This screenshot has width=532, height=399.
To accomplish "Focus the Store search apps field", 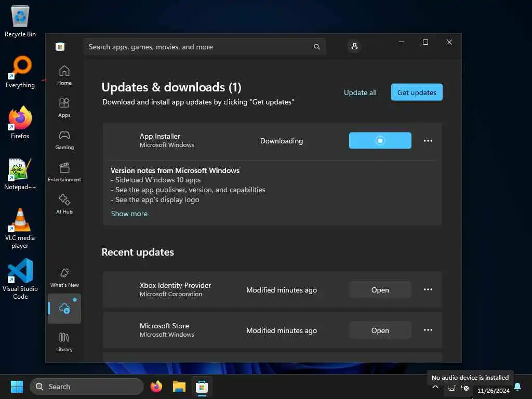I will 204,47.
